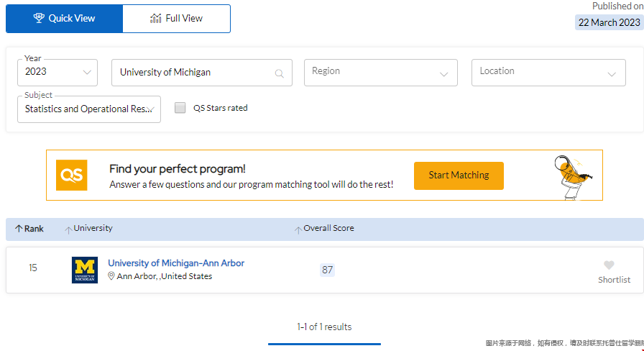Click the magnifier search icon
The width and height of the screenshot is (644, 351).
coord(280,73)
